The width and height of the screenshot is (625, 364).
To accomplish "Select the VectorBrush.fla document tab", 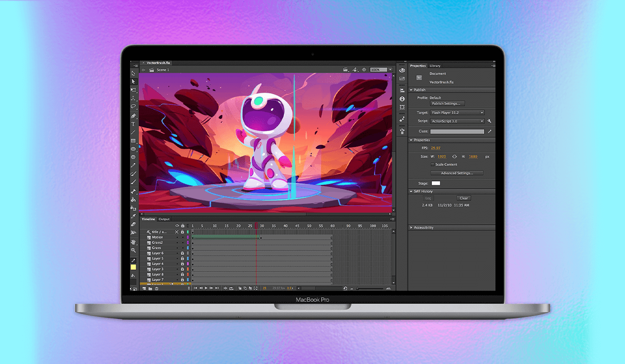I will [155, 63].
